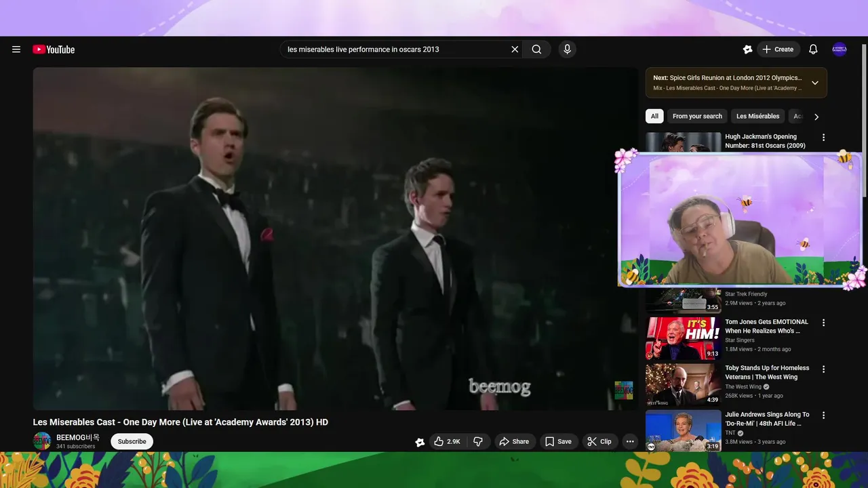Clear the search box text
The image size is (868, 488).
pos(515,49)
